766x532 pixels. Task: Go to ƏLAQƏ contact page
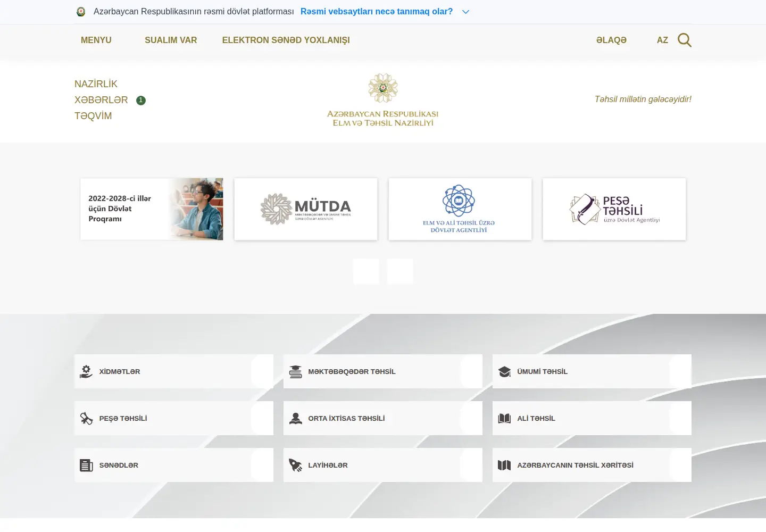[x=611, y=40]
